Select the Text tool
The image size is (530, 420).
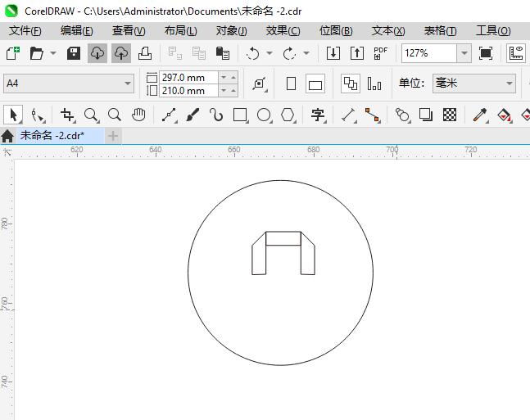[317, 115]
